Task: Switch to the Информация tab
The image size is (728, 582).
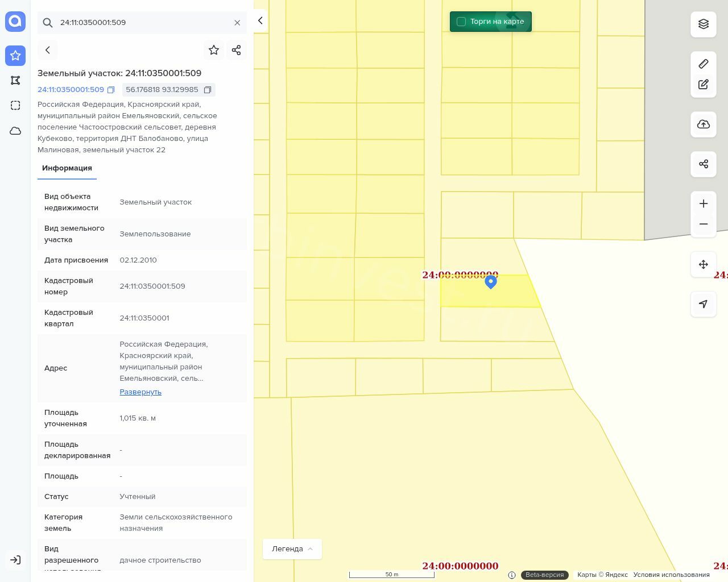Action: tap(67, 168)
